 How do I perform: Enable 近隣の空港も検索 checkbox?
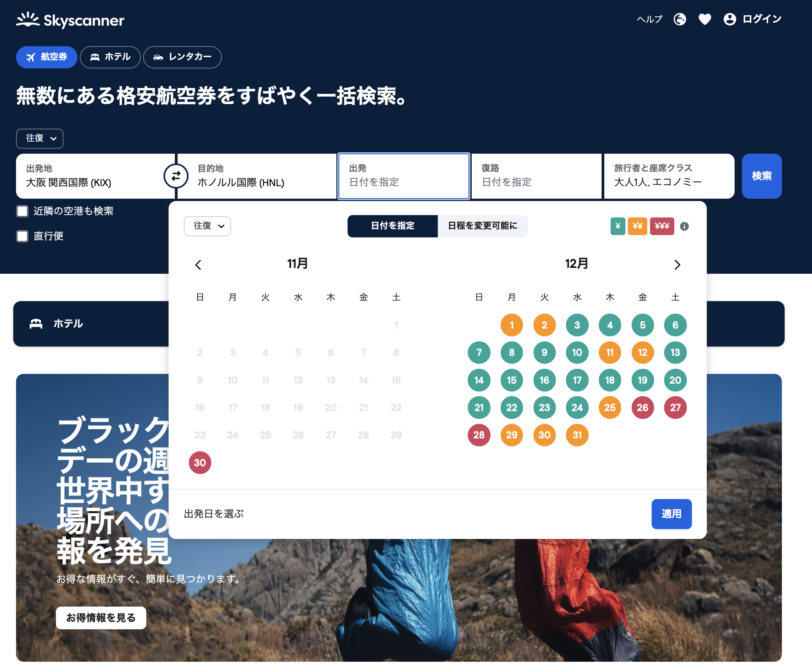[x=22, y=211]
